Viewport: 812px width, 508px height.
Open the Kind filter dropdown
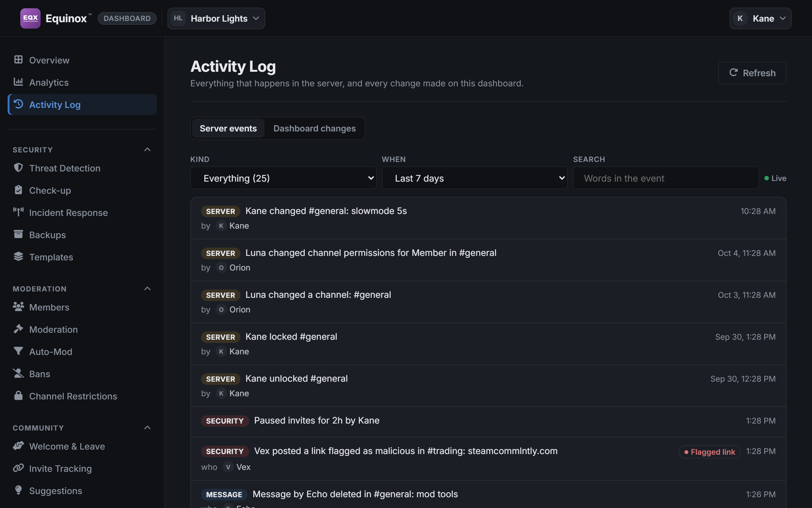[284, 178]
